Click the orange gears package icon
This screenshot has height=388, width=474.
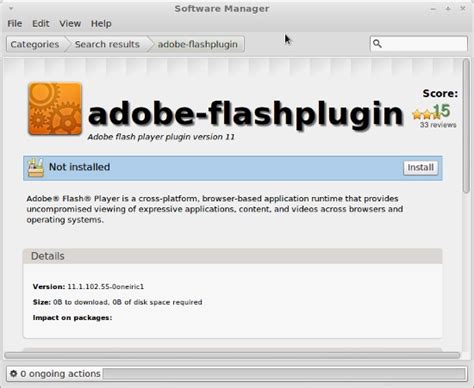[x=55, y=109]
